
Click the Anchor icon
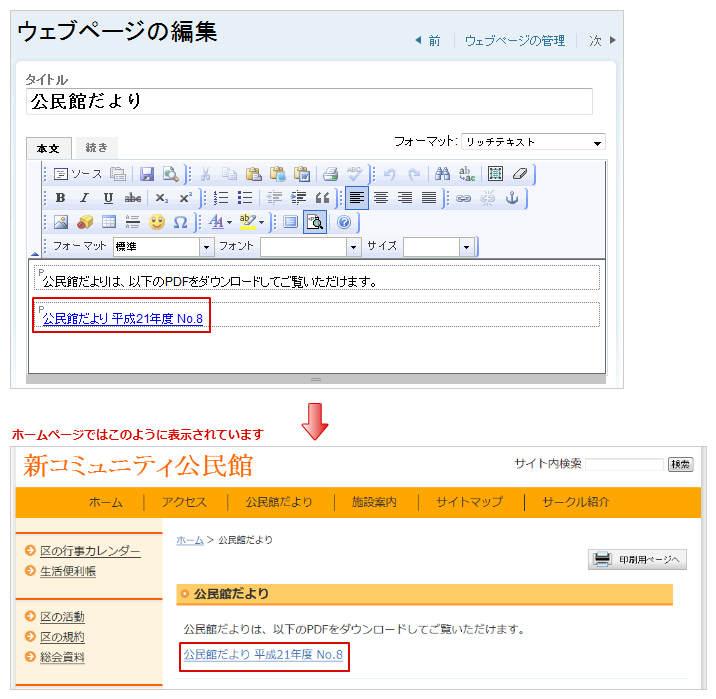click(512, 198)
